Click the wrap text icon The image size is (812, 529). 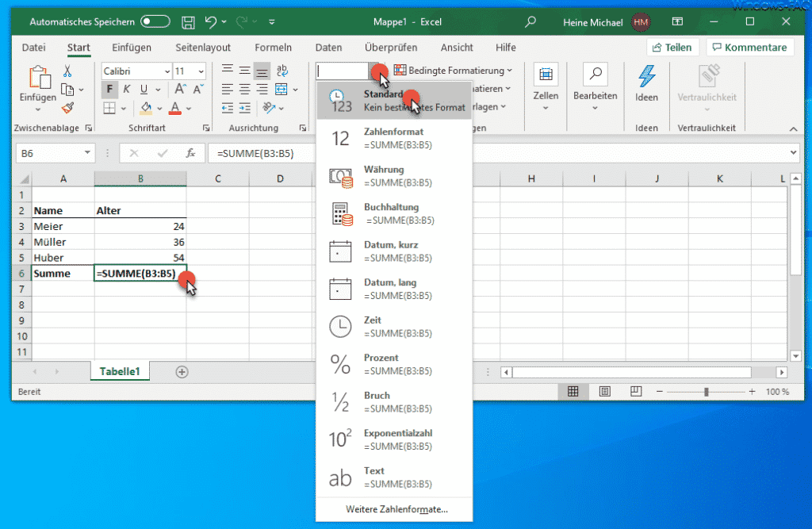pyautogui.click(x=282, y=70)
